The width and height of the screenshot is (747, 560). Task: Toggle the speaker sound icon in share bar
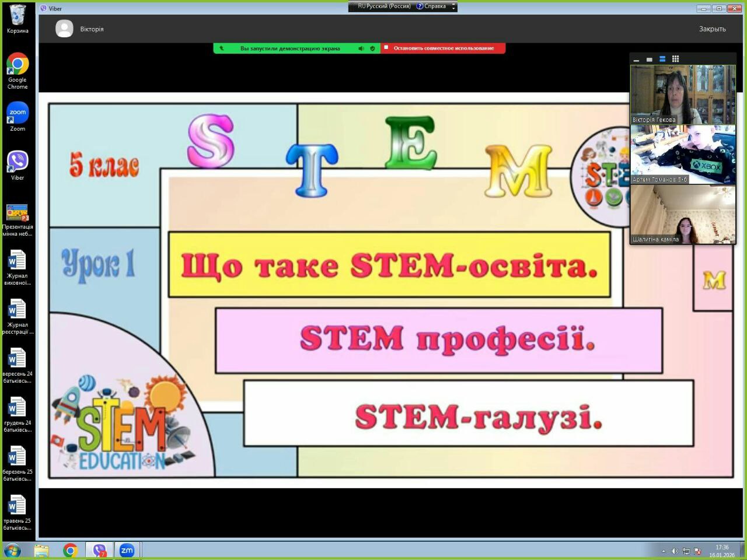coord(361,48)
